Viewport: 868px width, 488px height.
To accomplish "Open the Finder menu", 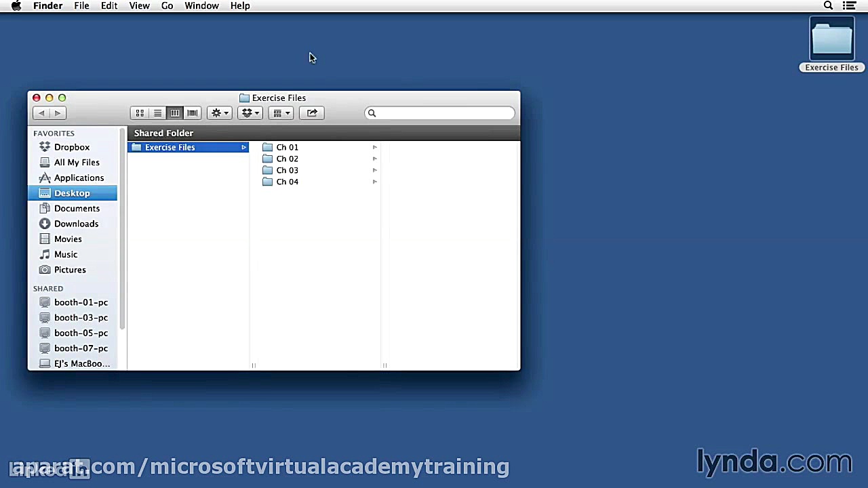I will pyautogui.click(x=48, y=5).
